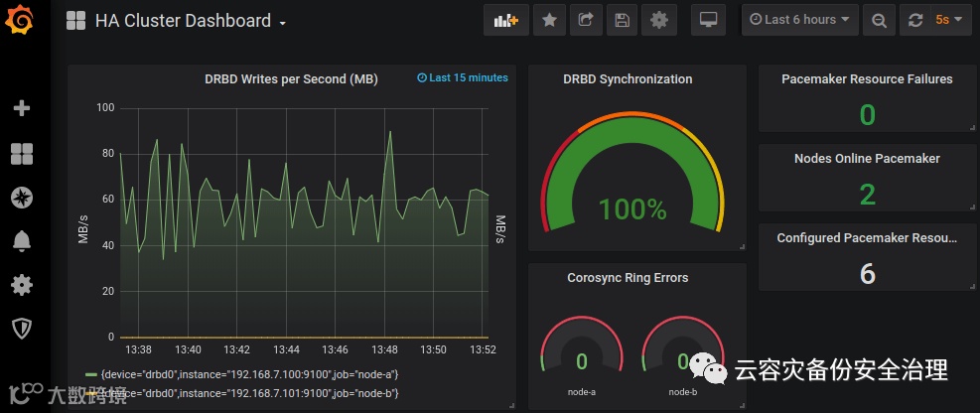The height and width of the screenshot is (413, 980).
Task: Open dashboard settings gear in toolbar
Action: 659,20
